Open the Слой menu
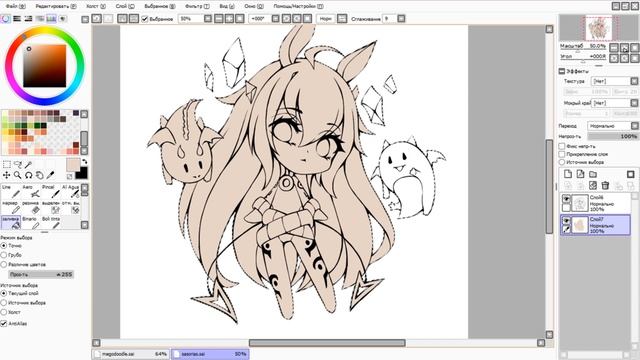Image resolution: width=640 pixels, height=360 pixels. pos(124,6)
